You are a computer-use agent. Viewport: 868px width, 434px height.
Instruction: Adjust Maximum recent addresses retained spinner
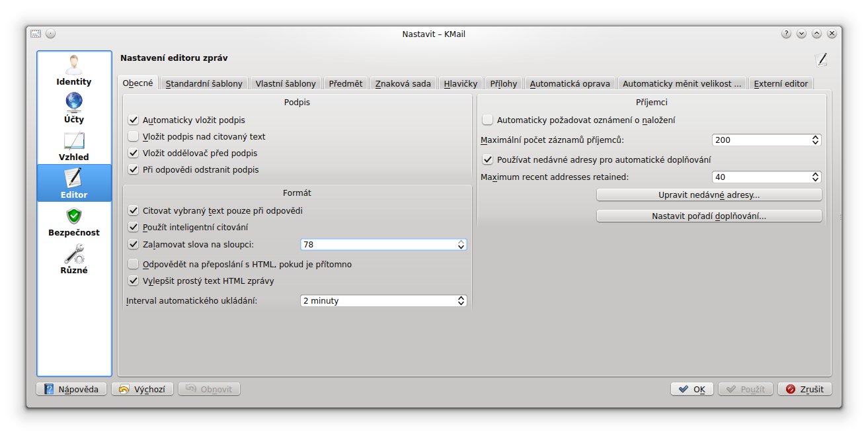(x=815, y=177)
